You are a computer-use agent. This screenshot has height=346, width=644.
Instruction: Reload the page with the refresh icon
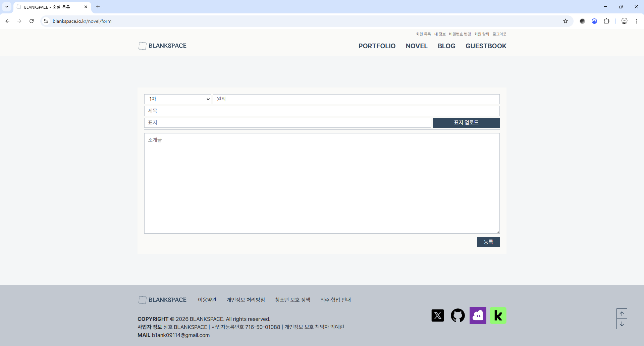[32, 21]
